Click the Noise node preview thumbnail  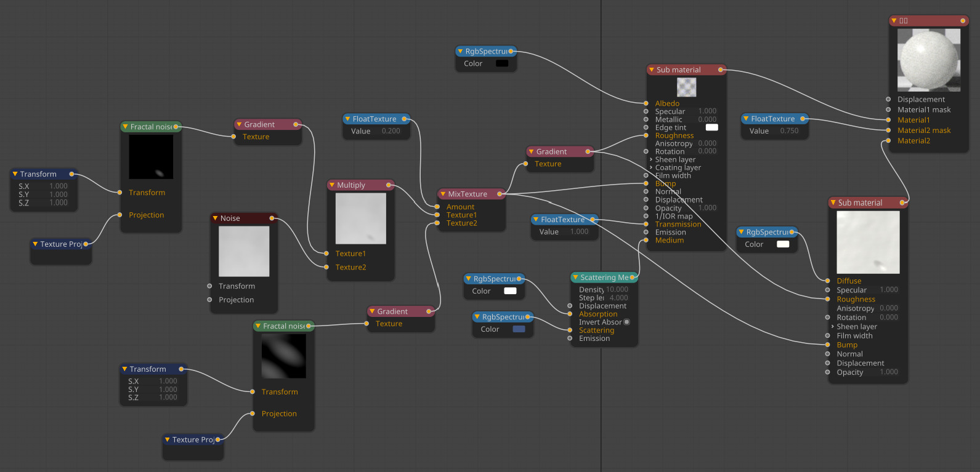point(244,251)
